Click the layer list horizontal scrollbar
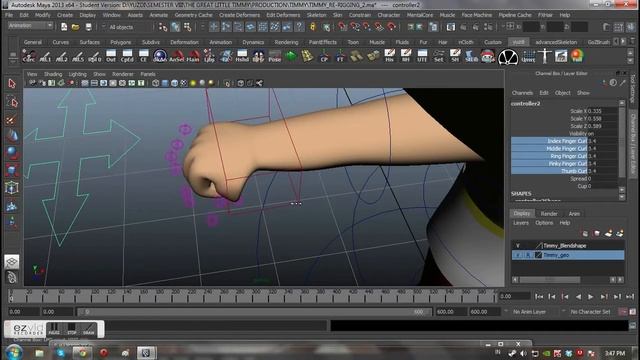The height and width of the screenshot is (360, 640). 549,280
